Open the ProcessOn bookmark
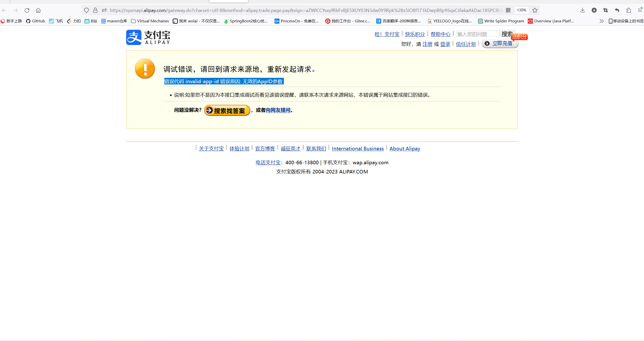The width and height of the screenshot is (644, 341). [297, 21]
